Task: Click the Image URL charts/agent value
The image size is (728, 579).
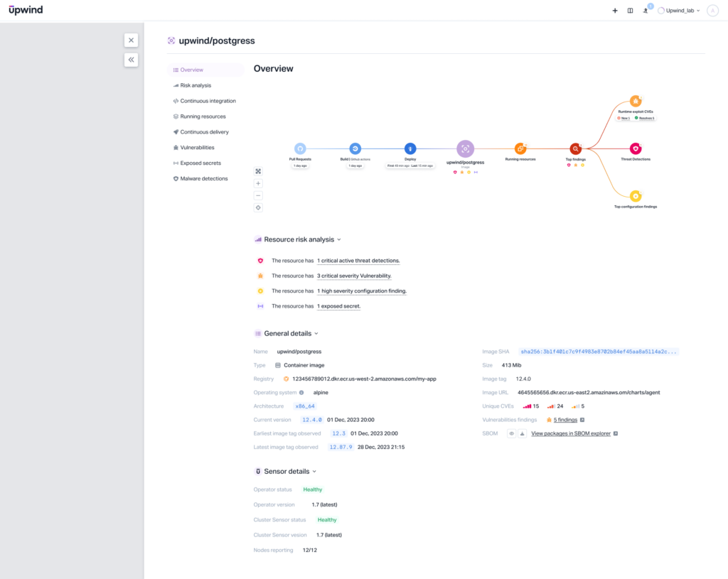Action: [x=589, y=392]
